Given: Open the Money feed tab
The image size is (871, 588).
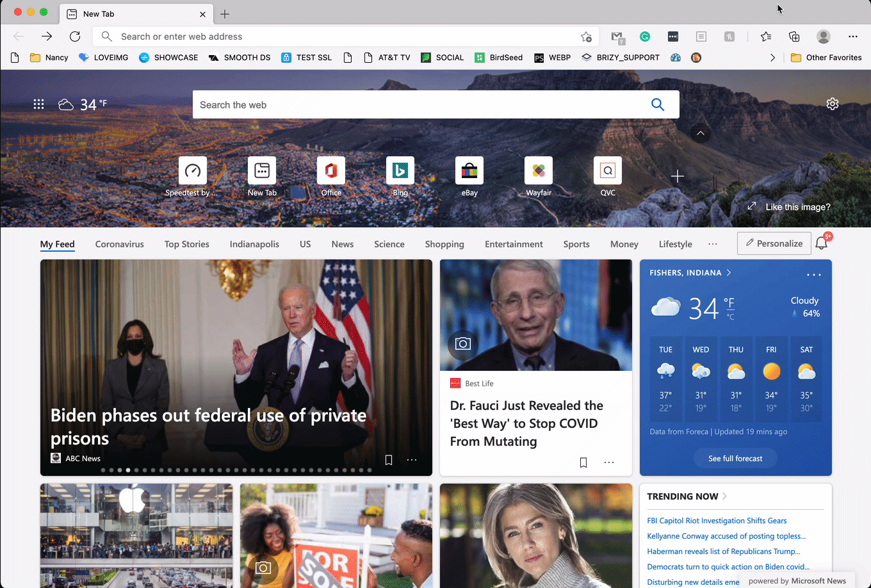Looking at the screenshot, I should (624, 244).
